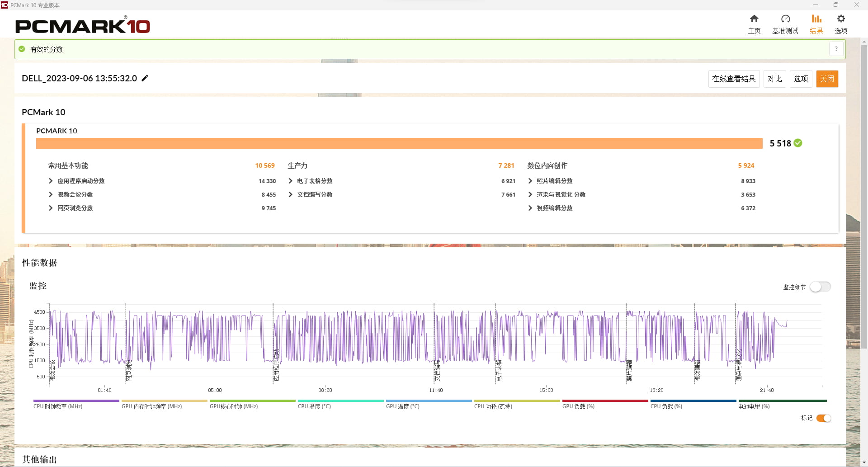Click the 视频会议 marker on the chart
The height and width of the screenshot is (467, 868).
pyautogui.click(x=52, y=371)
